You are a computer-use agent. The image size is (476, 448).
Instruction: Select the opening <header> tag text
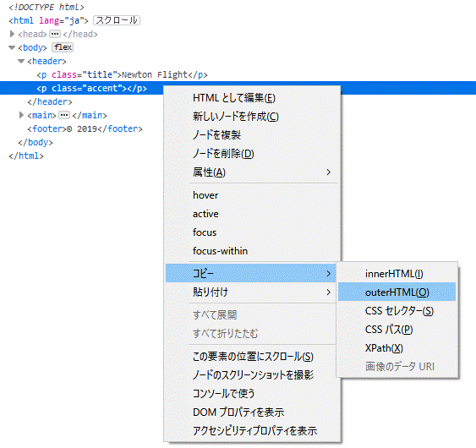[47, 61]
